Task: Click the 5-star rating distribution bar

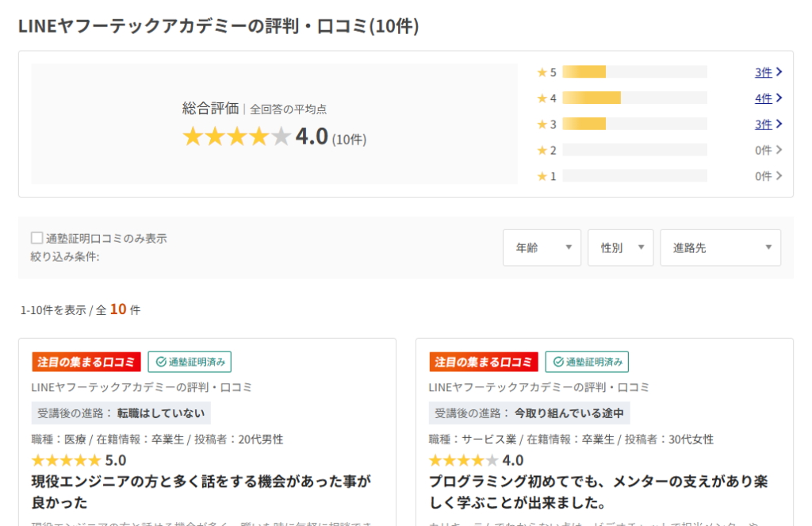Action: [635, 71]
